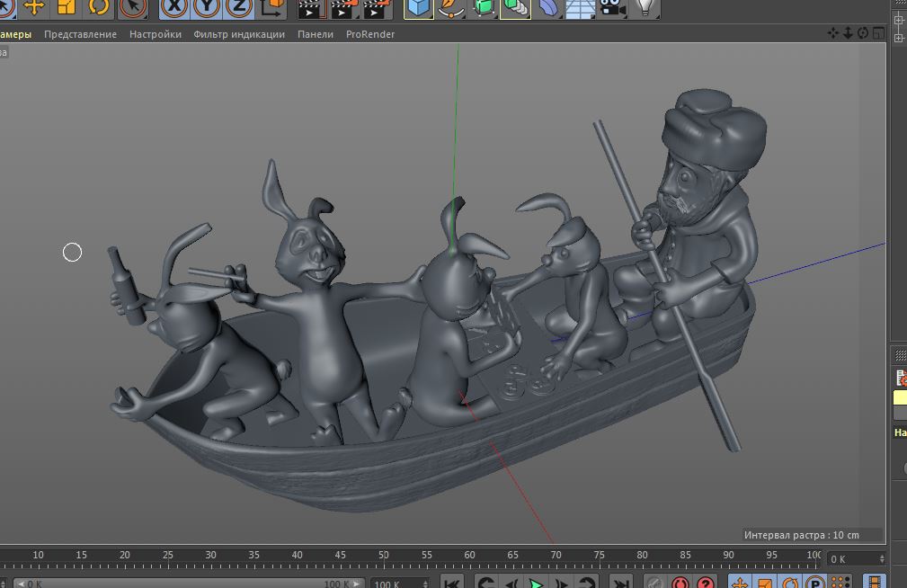This screenshot has width=907, height=588.
Task: Open the Spline Pen tools flyout
Action: tap(450, 7)
